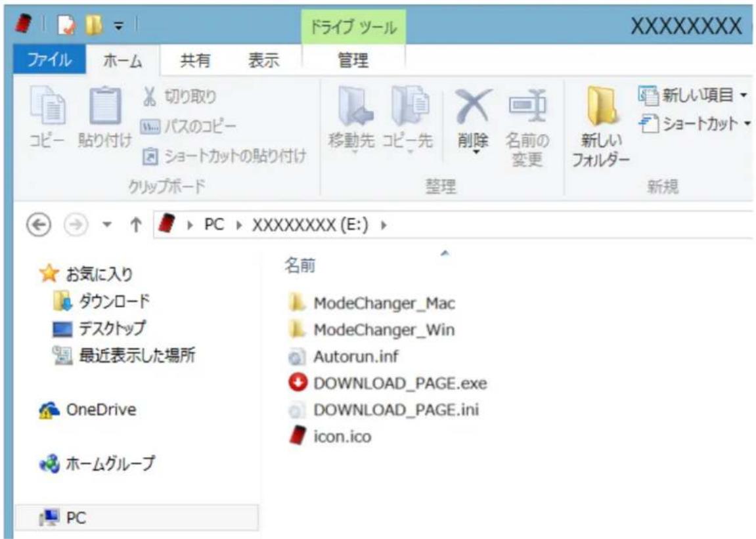Open the Customize Quick Access Toolbar dropdown
Screen dimensions: 756x539
pos(119,25)
